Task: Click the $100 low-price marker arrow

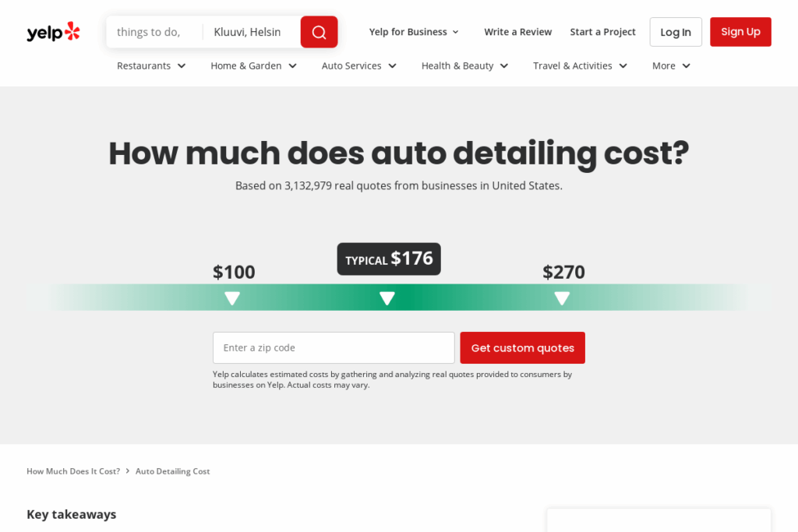Action: pos(232,297)
